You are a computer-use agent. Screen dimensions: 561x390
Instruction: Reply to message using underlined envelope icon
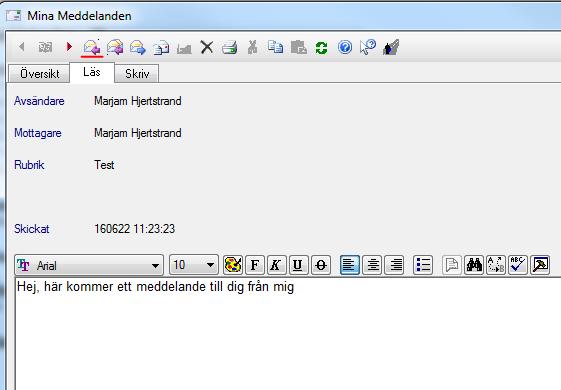(92, 47)
